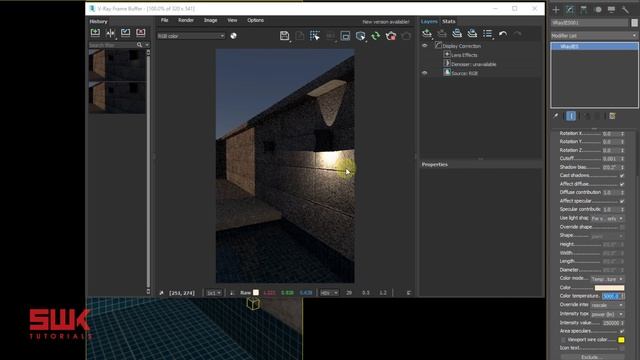The width and height of the screenshot is (640, 360).
Task: Click the configure modifier sets icon
Action: tap(612, 116)
